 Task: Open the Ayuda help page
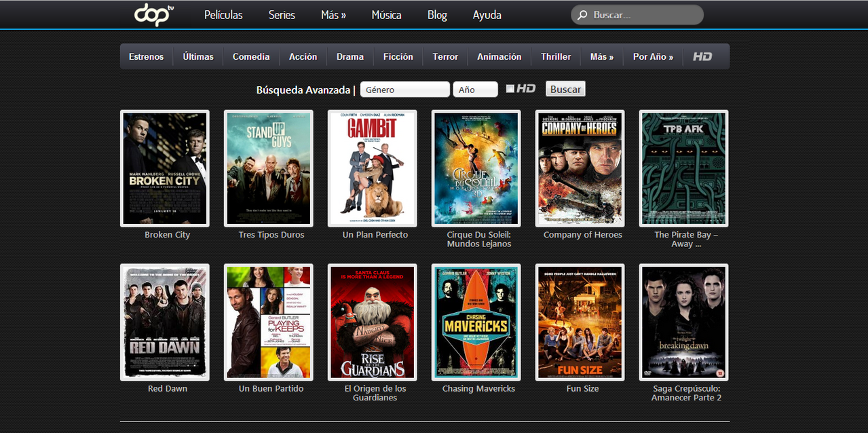[x=487, y=15]
